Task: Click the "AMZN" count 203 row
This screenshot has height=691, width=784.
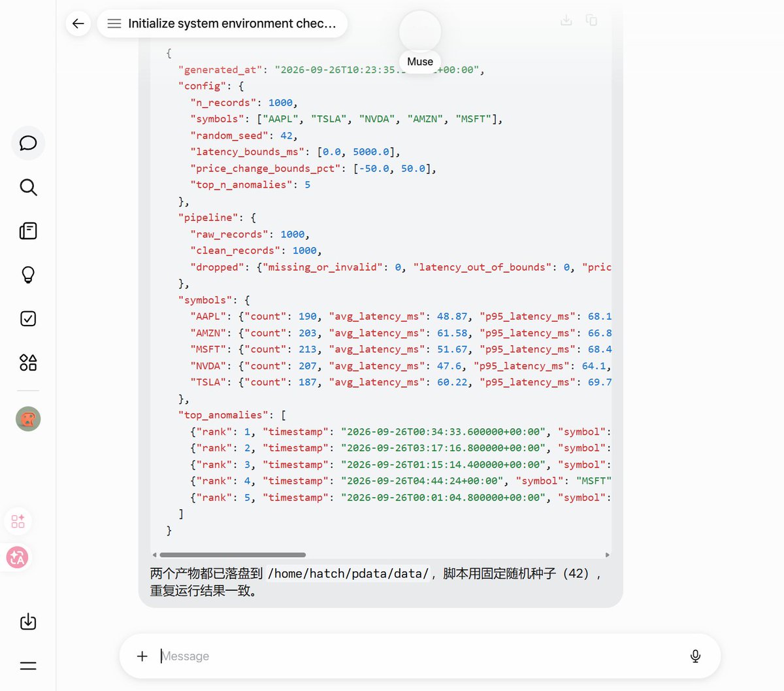Action: [400, 333]
